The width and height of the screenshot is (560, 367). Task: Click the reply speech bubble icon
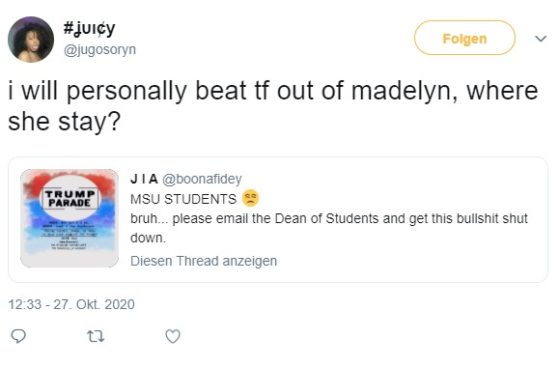[19, 336]
